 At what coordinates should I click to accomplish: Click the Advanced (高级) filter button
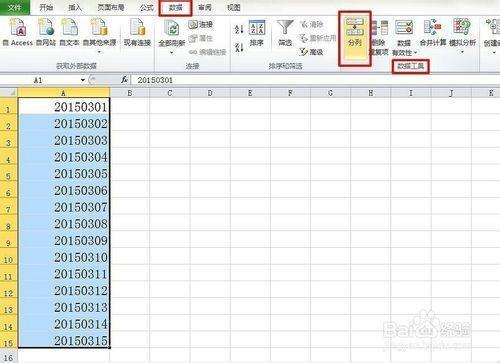pos(311,52)
